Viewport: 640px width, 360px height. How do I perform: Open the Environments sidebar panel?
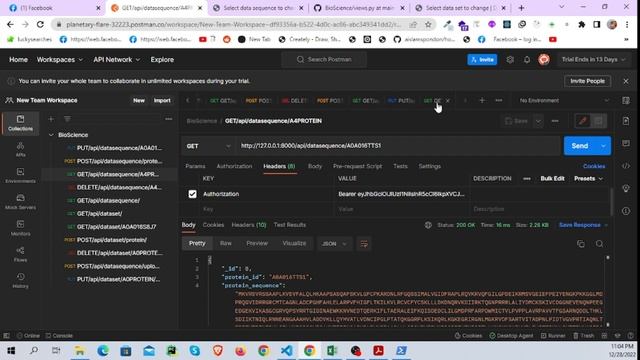click(x=20, y=176)
